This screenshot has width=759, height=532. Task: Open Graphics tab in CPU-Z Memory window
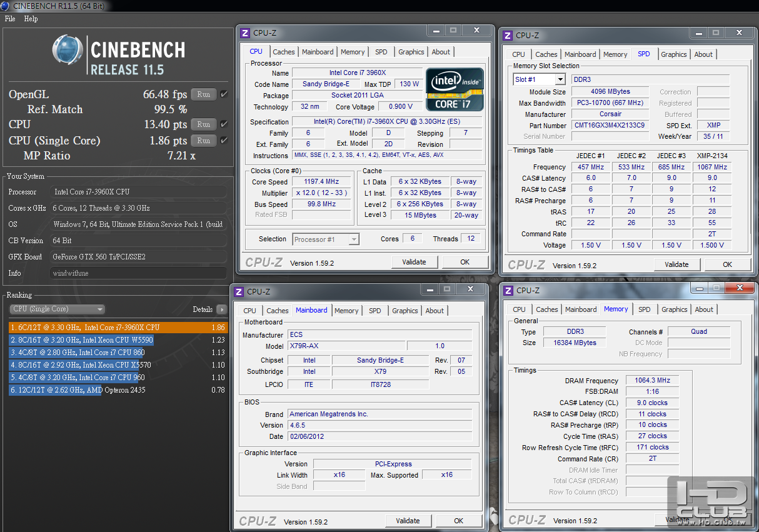click(675, 309)
